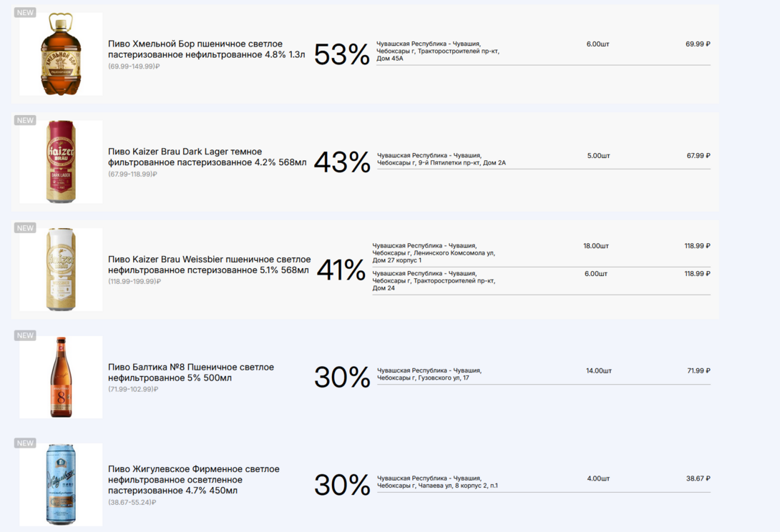Open the Пиво Kaizer Brau Weissbier product title
The width and height of the screenshot is (780, 532).
[209, 265]
